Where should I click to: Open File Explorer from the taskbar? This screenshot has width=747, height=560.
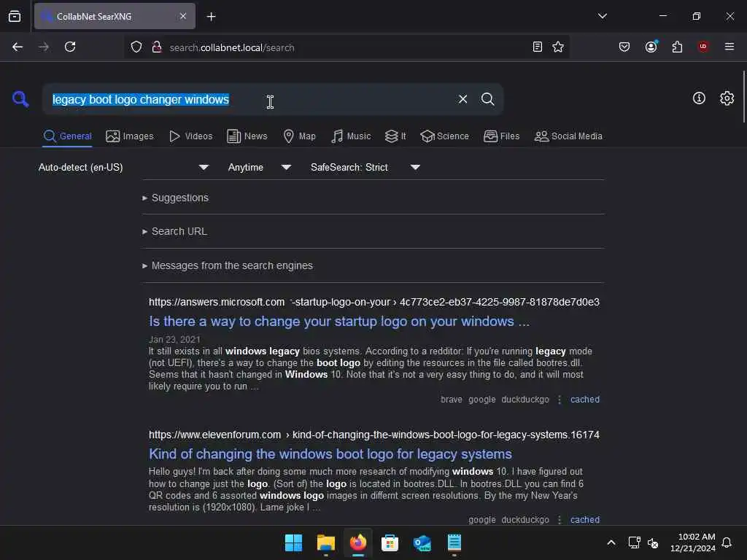326,542
